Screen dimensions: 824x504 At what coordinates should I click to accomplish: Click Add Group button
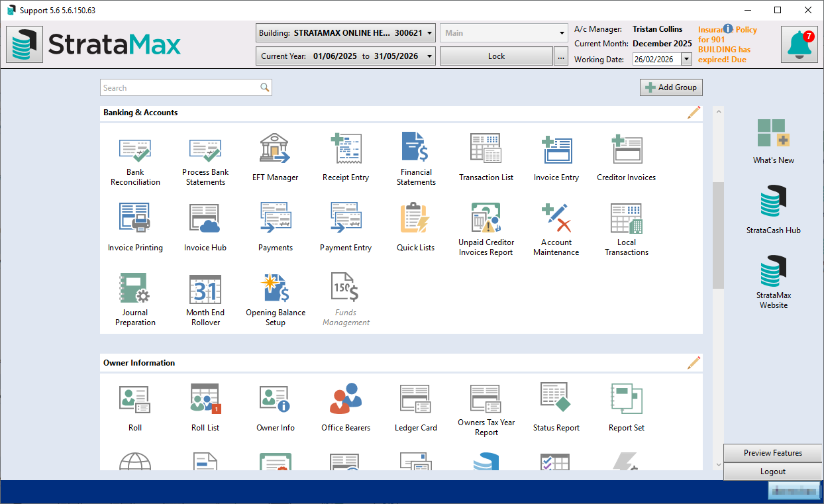click(671, 87)
